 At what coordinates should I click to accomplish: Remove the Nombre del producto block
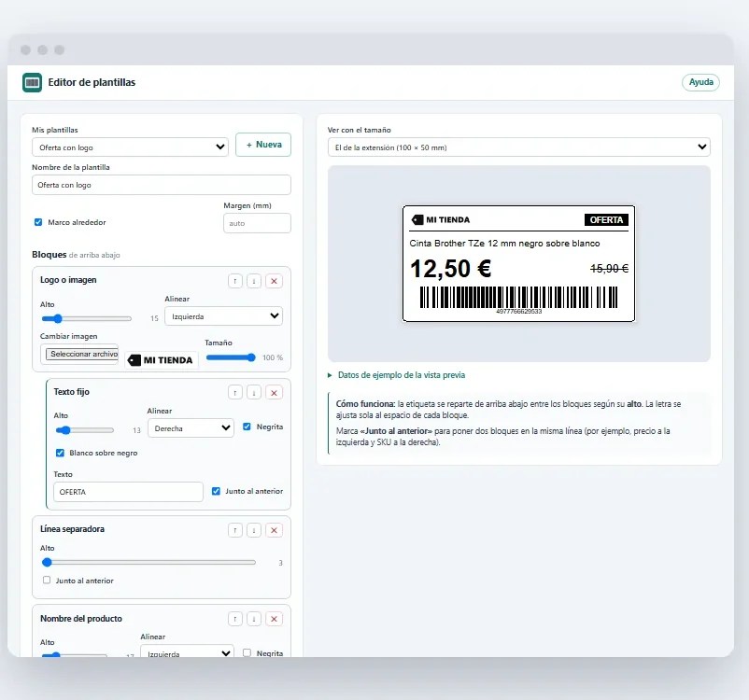pyautogui.click(x=275, y=619)
